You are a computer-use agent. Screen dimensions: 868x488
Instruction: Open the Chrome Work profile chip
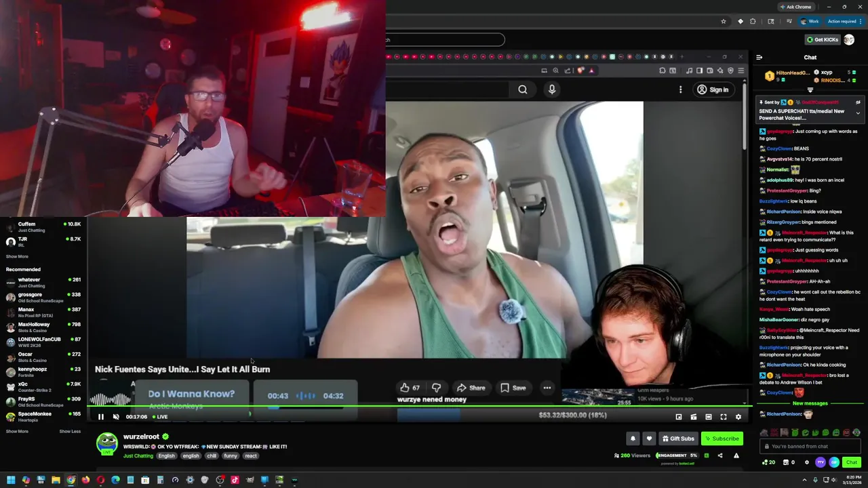click(x=810, y=21)
